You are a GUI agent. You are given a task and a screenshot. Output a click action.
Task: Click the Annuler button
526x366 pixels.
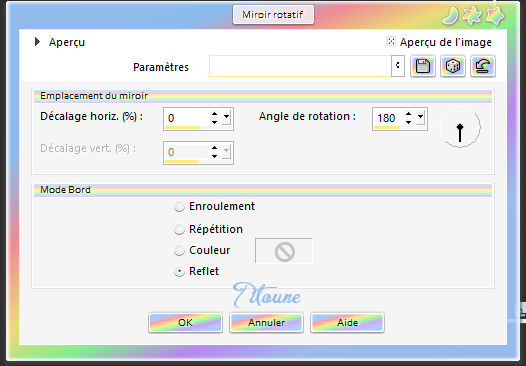(266, 322)
